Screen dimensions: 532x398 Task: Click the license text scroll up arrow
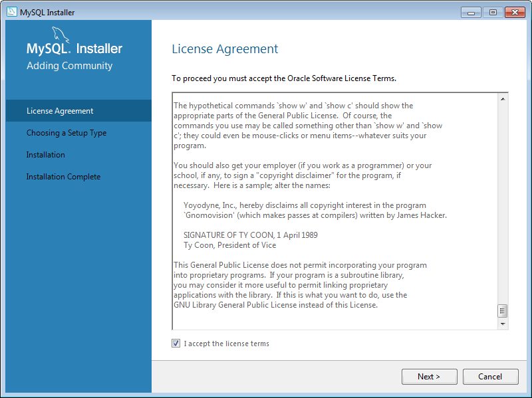pos(503,99)
